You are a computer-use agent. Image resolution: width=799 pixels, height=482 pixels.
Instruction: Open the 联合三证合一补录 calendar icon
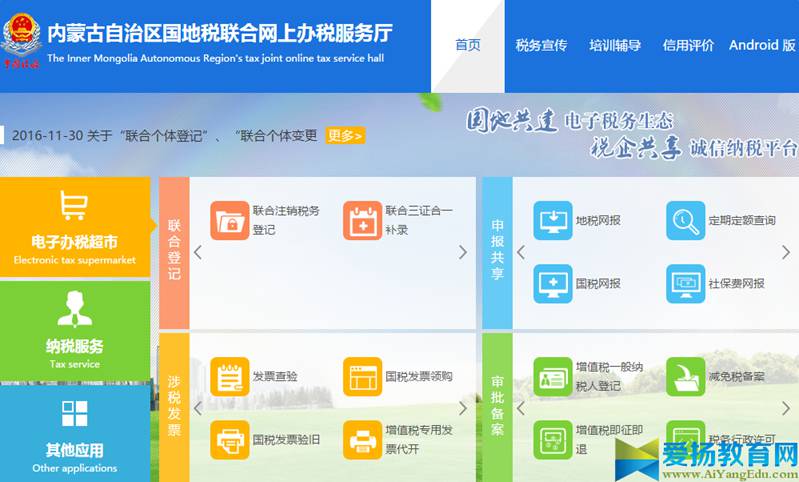[362, 220]
